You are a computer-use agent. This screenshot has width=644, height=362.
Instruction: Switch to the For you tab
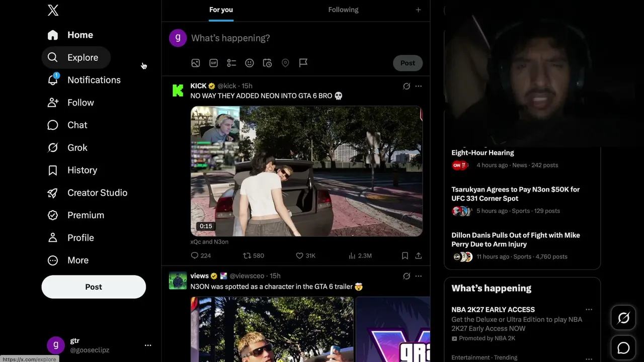click(x=221, y=10)
